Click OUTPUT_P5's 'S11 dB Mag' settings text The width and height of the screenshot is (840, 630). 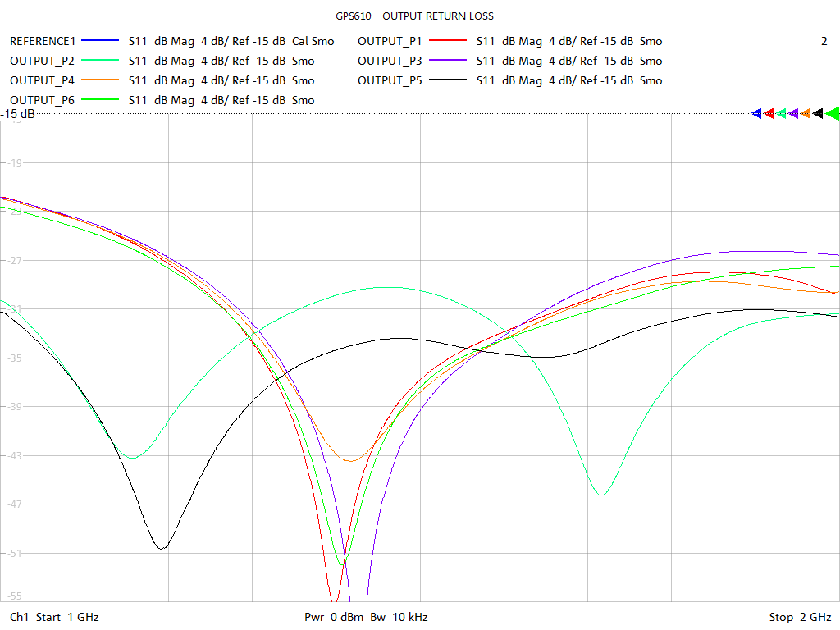[x=509, y=80]
